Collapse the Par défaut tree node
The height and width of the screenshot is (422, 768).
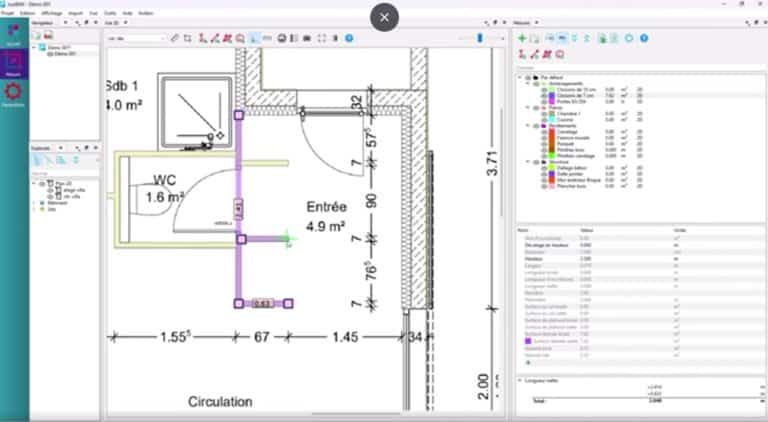pyautogui.click(x=520, y=77)
